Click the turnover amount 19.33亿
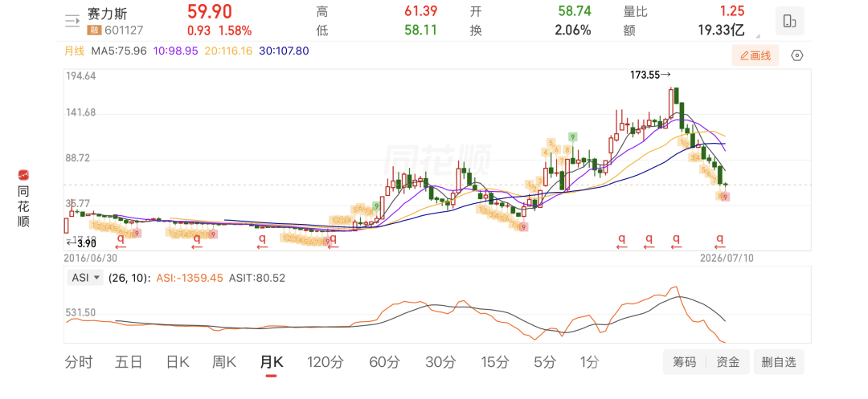Screen dimensions: 868x399 coord(721,30)
